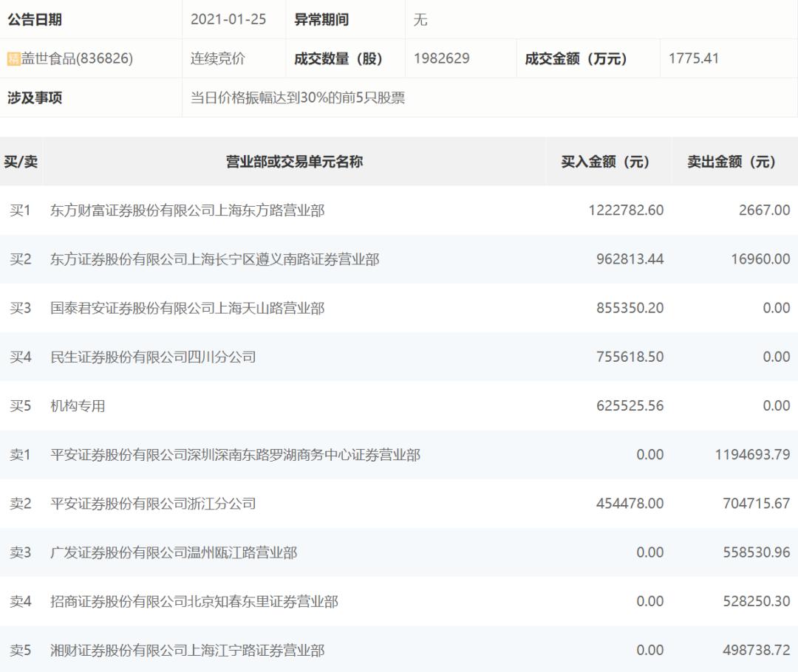Select 平安证券股份有限公司深圳深南东路罗湖商务中心证券营业部
Screen dimensions: 798x672
235,454
